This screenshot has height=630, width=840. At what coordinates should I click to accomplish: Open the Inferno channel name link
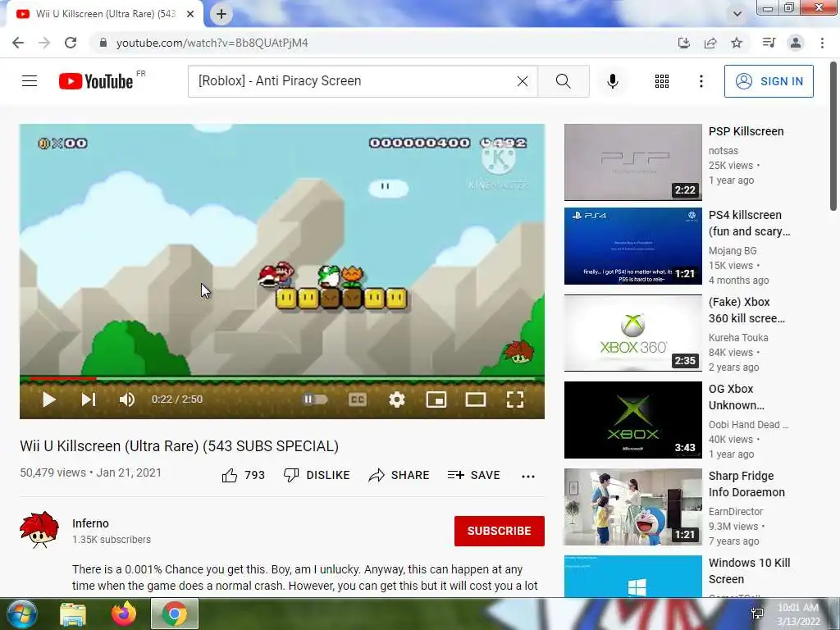click(90, 523)
